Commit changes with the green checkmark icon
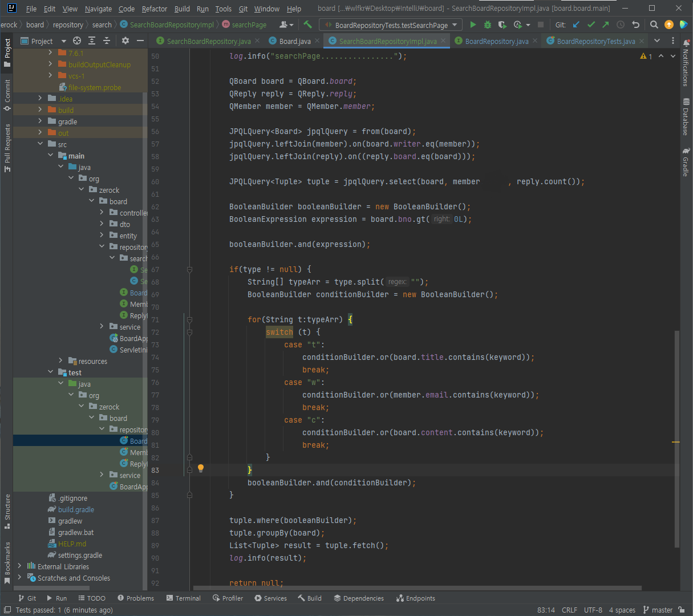693x616 pixels. pos(591,25)
